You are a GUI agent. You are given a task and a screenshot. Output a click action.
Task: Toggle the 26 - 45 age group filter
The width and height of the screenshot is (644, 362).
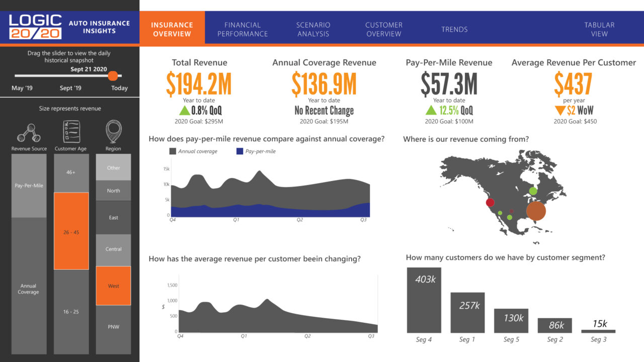[x=70, y=232]
